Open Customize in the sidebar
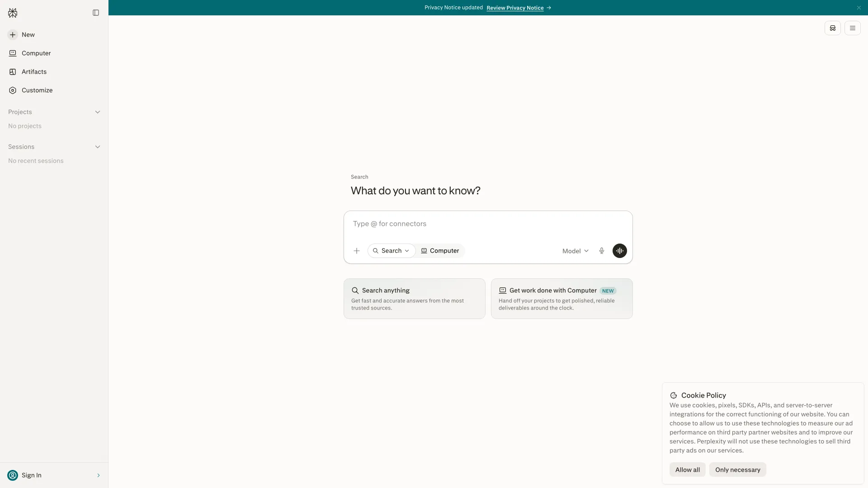This screenshot has width=868, height=488. pos(54,90)
